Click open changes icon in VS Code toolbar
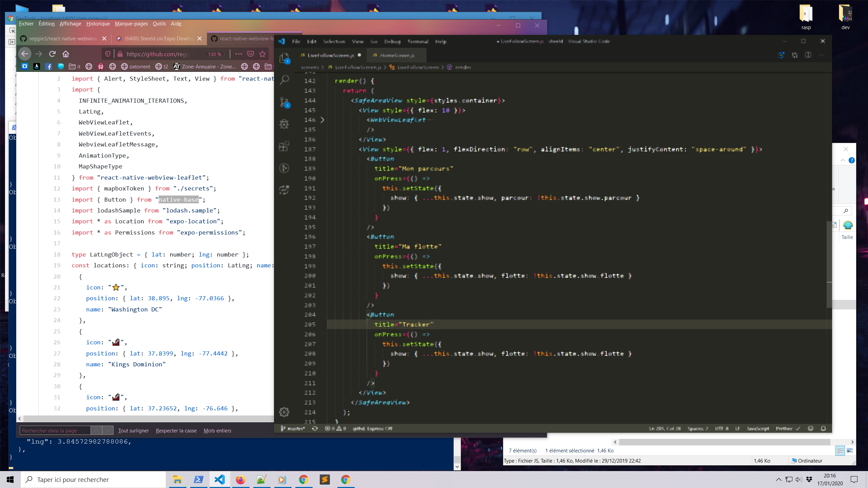The image size is (868, 488). click(795, 55)
